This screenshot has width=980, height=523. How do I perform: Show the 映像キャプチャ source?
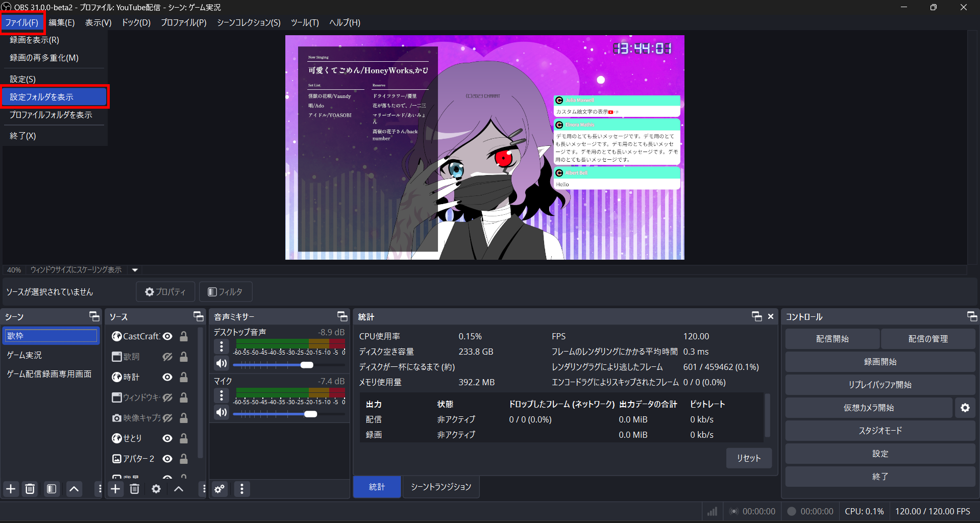[x=167, y=418]
